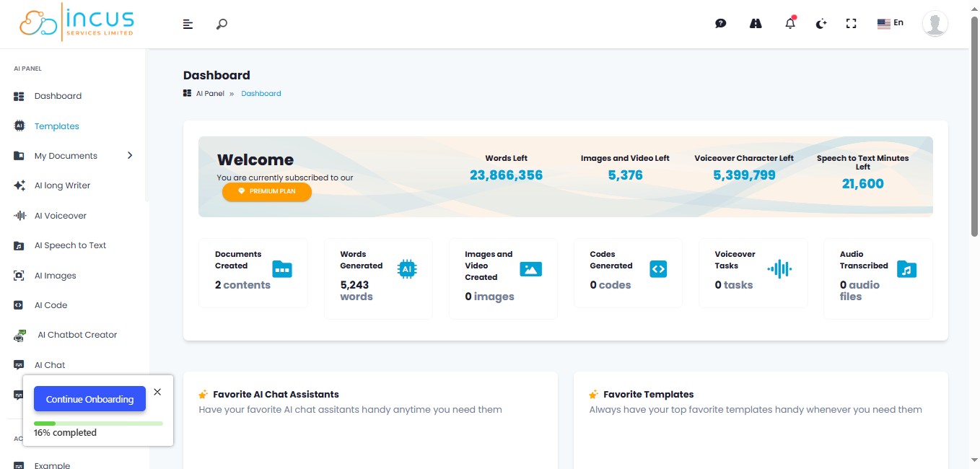Screen dimensions: 980x469
Task: Click the road icon in the header
Action: point(756,24)
